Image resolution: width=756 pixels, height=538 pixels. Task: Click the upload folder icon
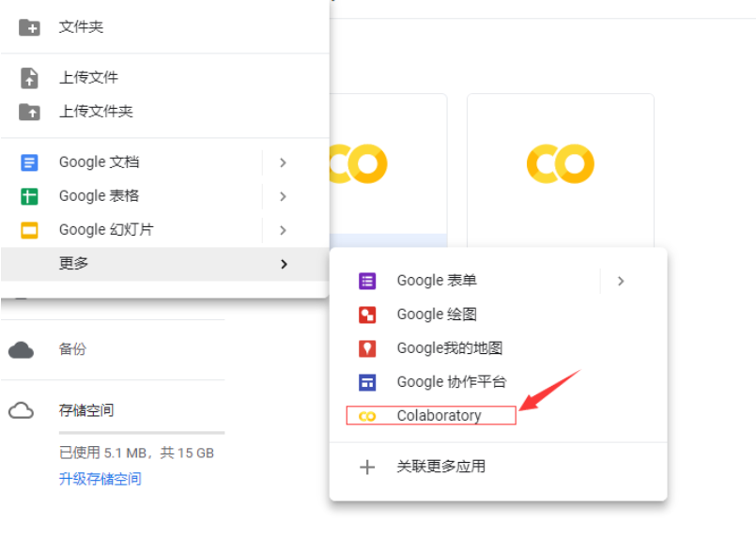coord(29,112)
